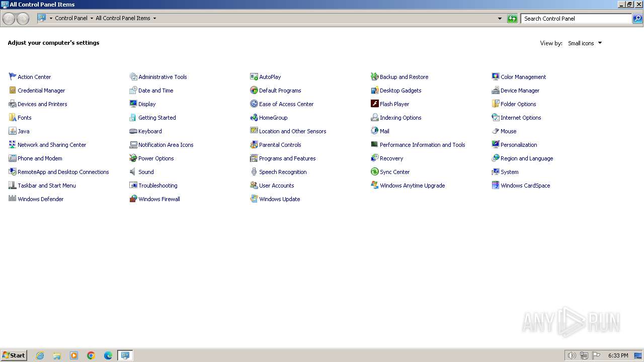644x362 pixels.
Task: Click the Flash Player icon
Action: pyautogui.click(x=375, y=104)
